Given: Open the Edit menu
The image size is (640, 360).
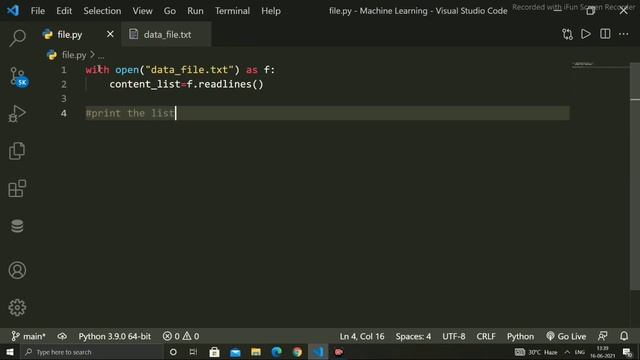Looking at the screenshot, I should [64, 11].
